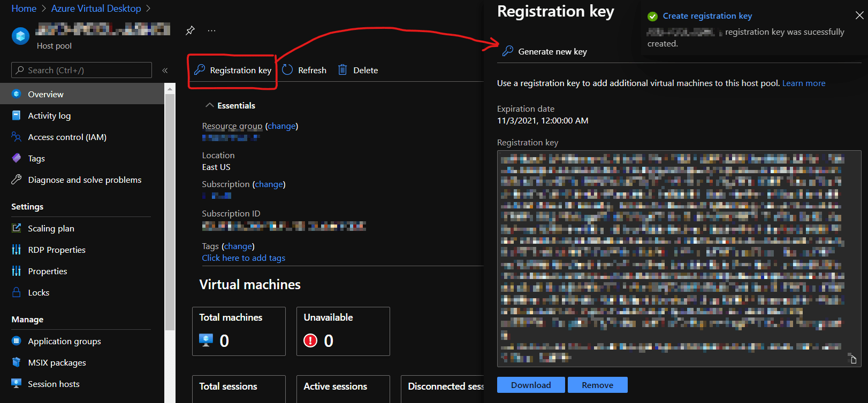Click the RDP Properties sliders icon
This screenshot has height=403, width=868.
pos(17,250)
